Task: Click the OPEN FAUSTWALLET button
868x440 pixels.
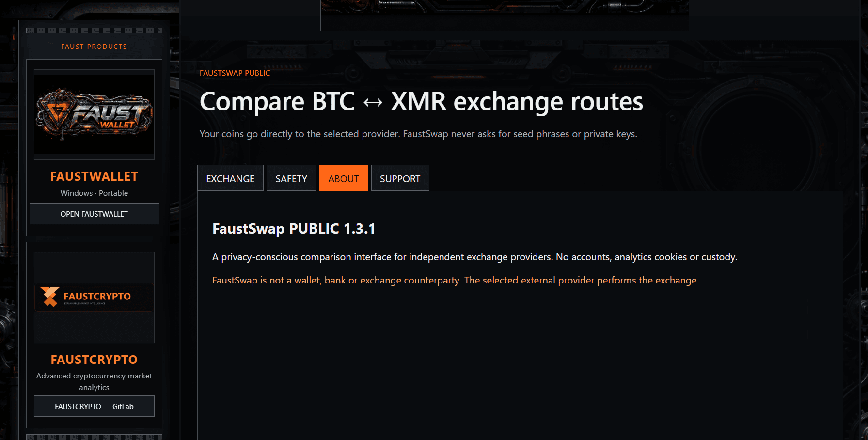Action: [94, 214]
